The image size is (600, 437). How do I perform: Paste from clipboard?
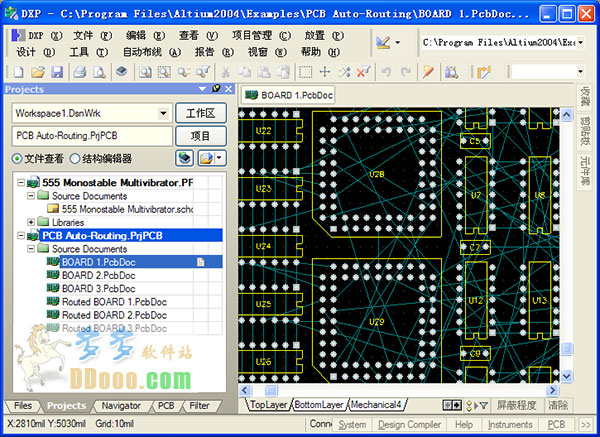tap(264, 72)
